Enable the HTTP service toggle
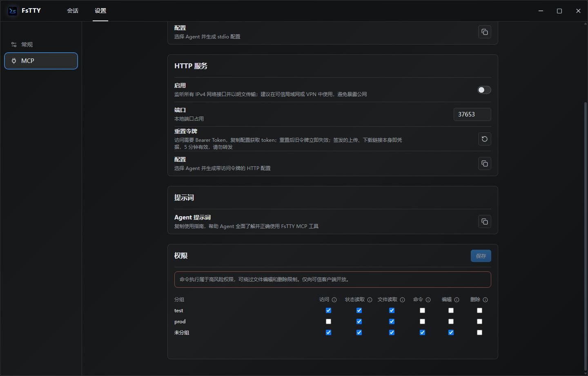The width and height of the screenshot is (588, 376). [x=484, y=90]
